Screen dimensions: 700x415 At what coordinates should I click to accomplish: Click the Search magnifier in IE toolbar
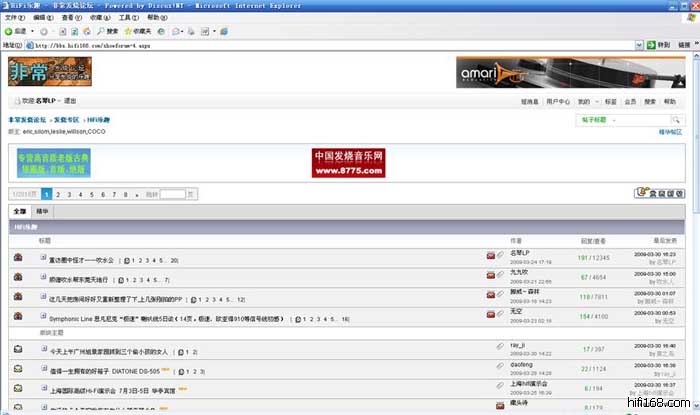click(x=102, y=31)
